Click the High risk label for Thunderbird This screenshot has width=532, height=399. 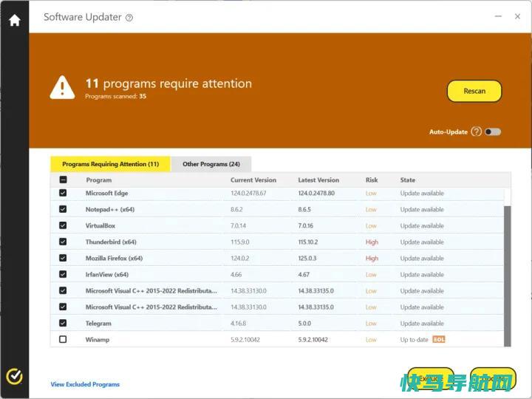point(372,242)
